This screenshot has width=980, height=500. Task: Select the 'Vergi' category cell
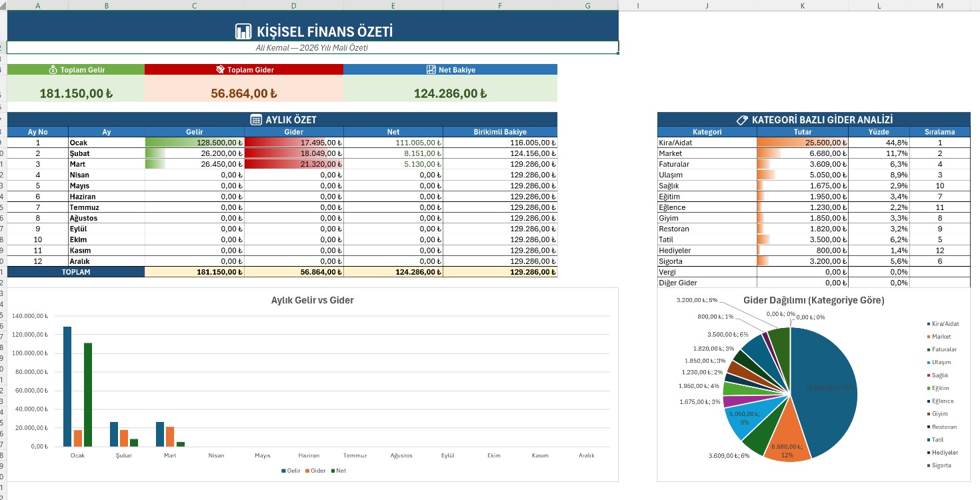pos(707,272)
